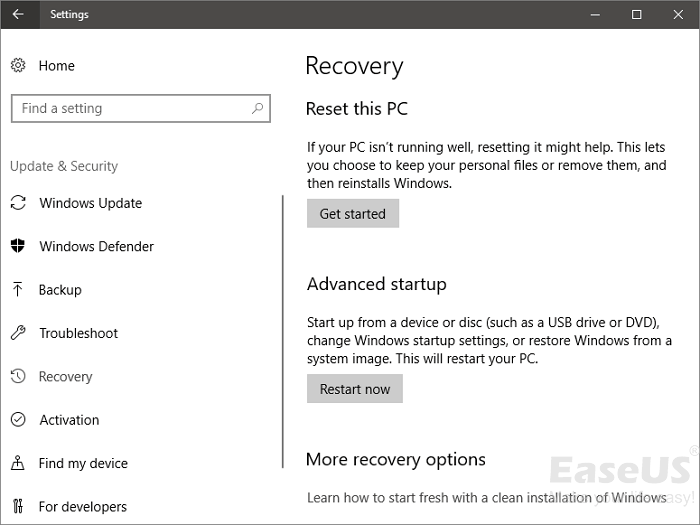Click the back arrow in title bar
700x525 pixels.
coord(18,15)
